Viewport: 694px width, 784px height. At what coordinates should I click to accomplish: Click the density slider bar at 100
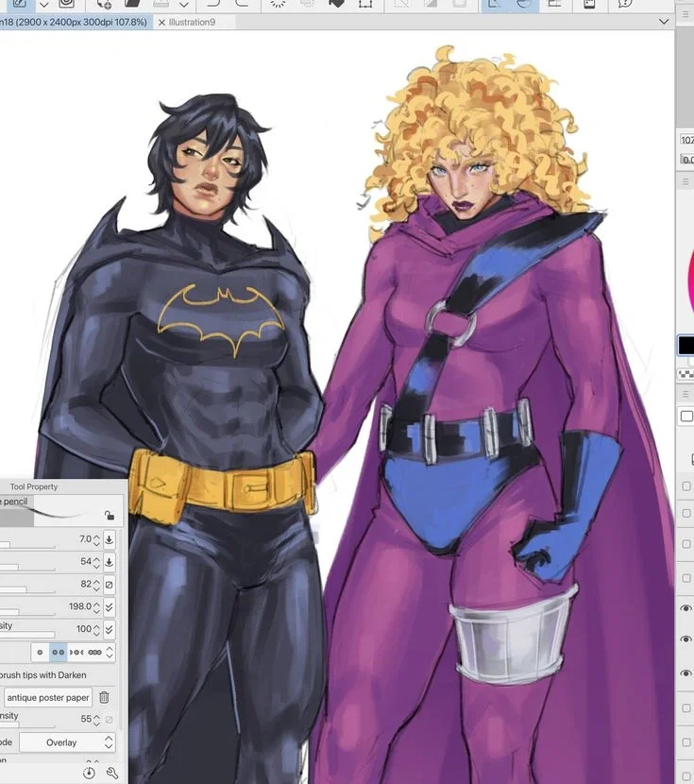click(27, 635)
